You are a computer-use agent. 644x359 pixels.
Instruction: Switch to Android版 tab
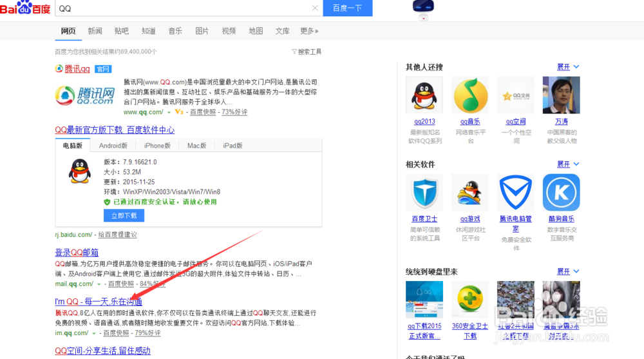pyautogui.click(x=113, y=146)
